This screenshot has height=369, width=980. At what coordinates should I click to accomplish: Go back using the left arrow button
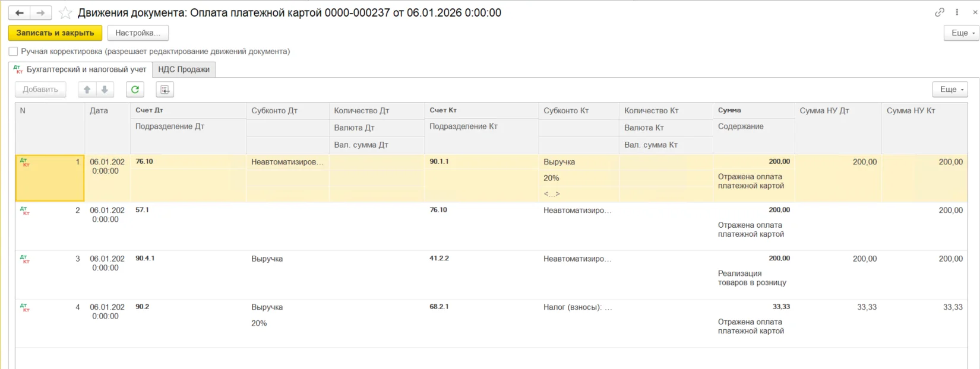tap(19, 12)
